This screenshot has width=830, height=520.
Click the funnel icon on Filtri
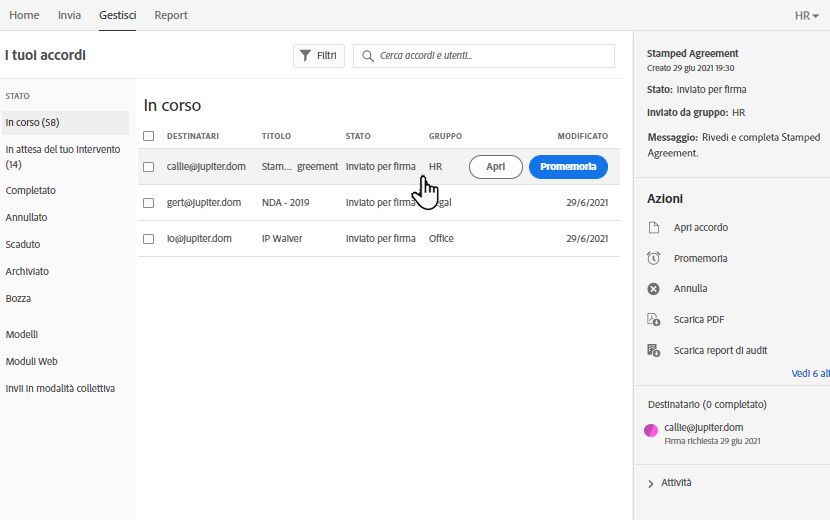305,56
